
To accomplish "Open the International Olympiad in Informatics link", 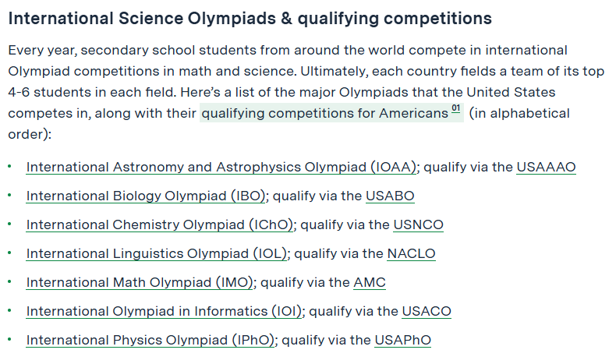I will pos(164,311).
